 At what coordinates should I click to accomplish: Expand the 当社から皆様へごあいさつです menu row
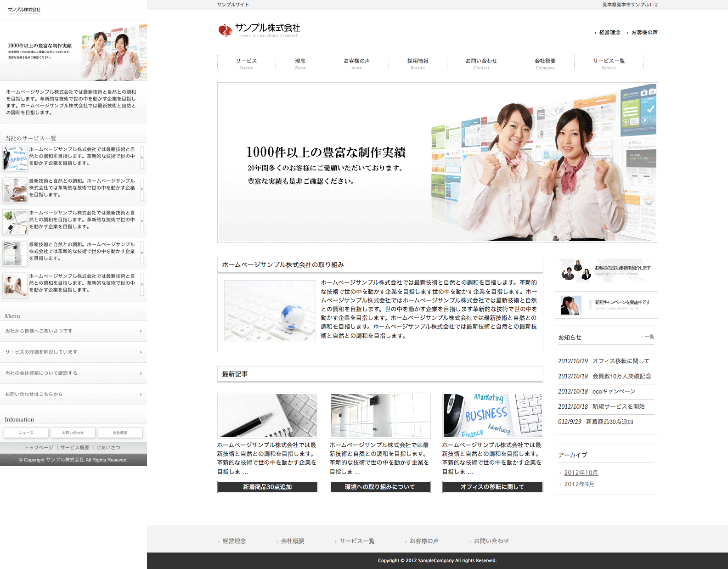click(73, 331)
